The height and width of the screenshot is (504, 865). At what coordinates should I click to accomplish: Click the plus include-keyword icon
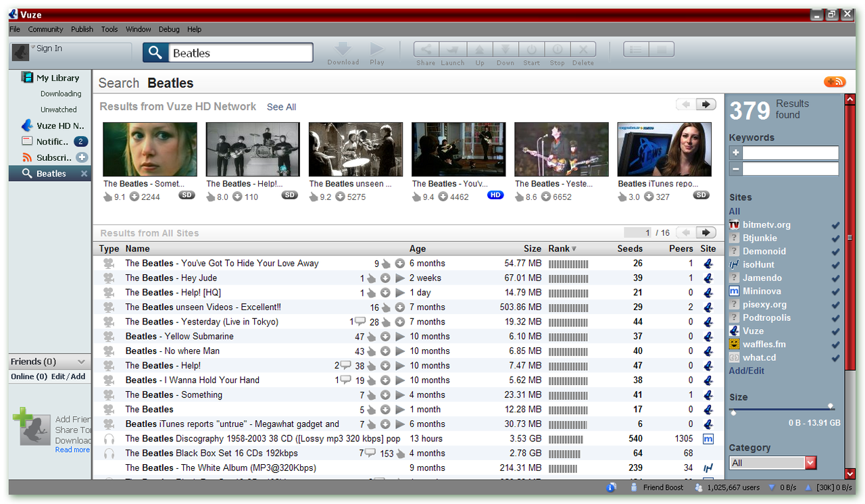click(x=735, y=153)
